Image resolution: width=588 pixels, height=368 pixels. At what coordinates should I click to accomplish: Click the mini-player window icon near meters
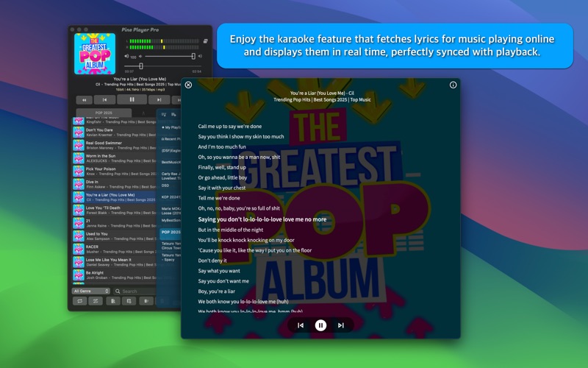coord(206,41)
